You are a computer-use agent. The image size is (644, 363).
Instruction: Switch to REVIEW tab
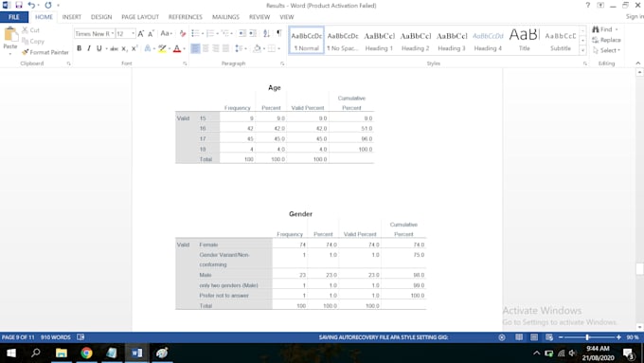pyautogui.click(x=259, y=17)
